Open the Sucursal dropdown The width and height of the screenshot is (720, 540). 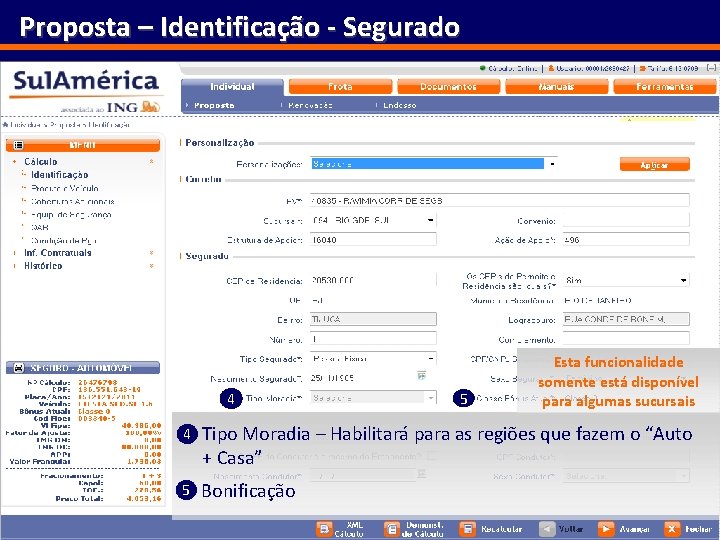click(373, 220)
